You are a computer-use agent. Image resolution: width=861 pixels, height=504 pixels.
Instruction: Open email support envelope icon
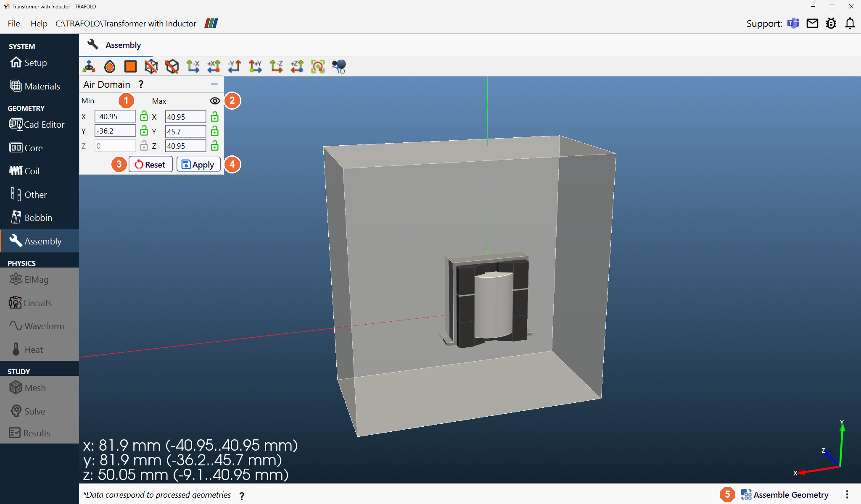click(x=812, y=24)
